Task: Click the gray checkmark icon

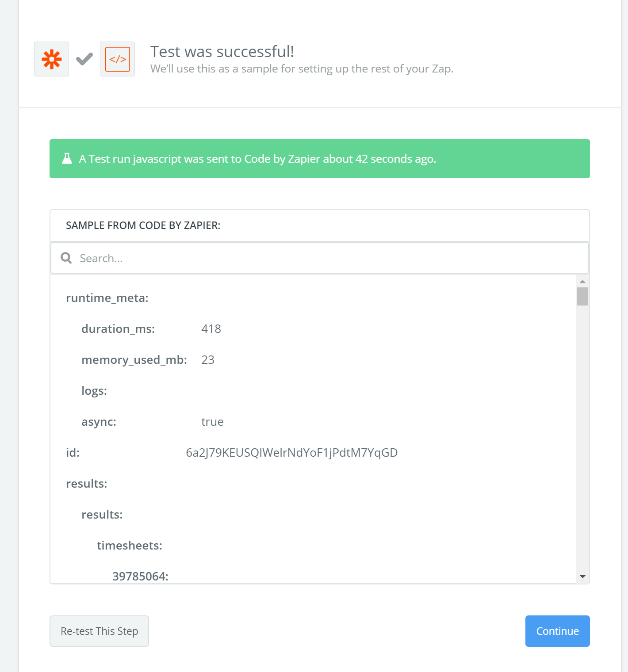Action: tap(84, 59)
